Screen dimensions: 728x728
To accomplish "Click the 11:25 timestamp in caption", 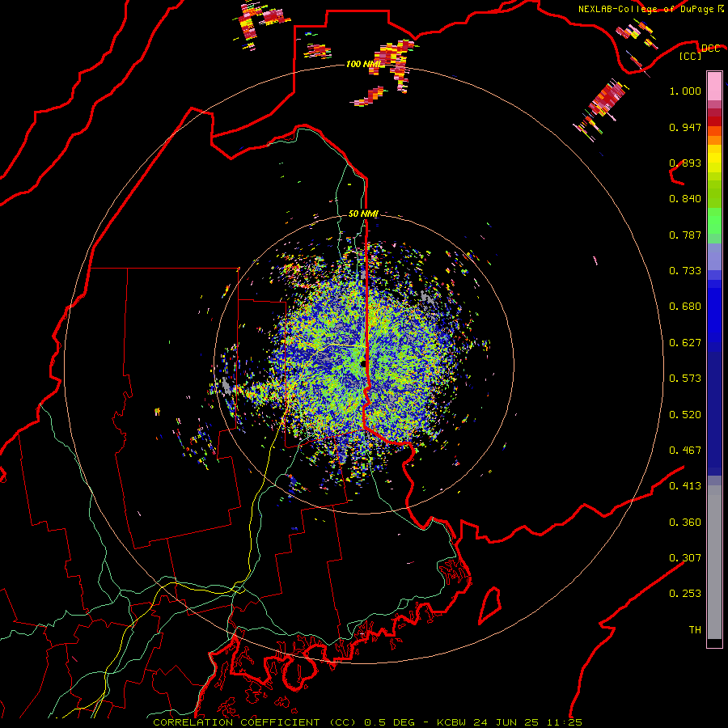I will pos(565,722).
